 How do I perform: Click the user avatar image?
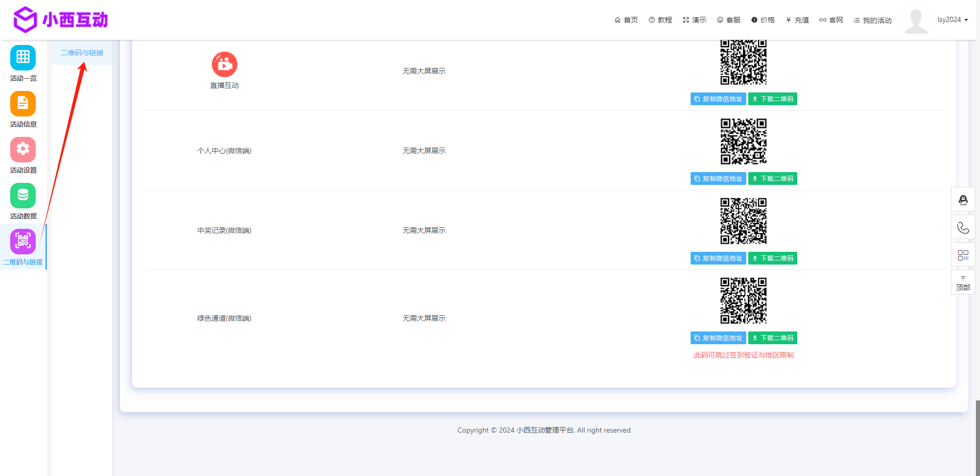[916, 20]
